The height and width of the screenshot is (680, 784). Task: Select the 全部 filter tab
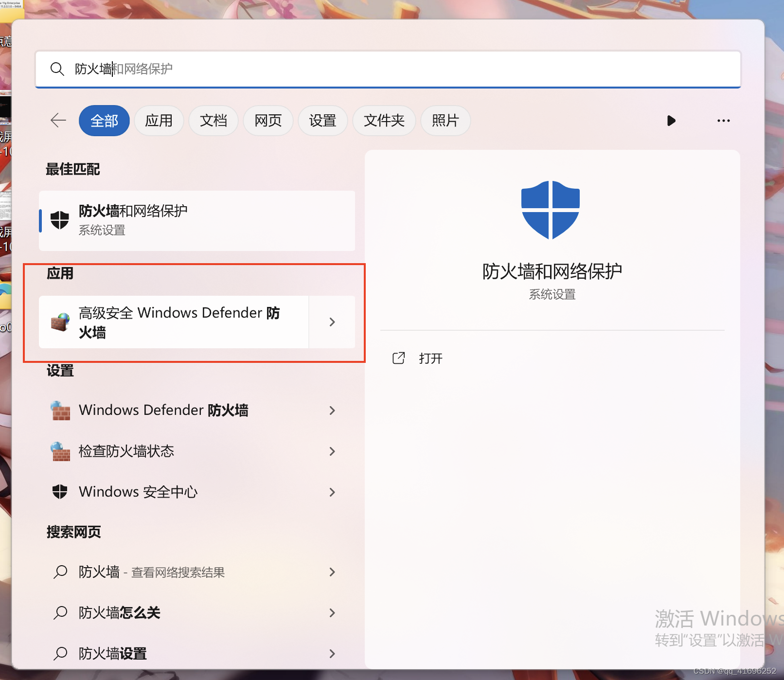coord(104,121)
